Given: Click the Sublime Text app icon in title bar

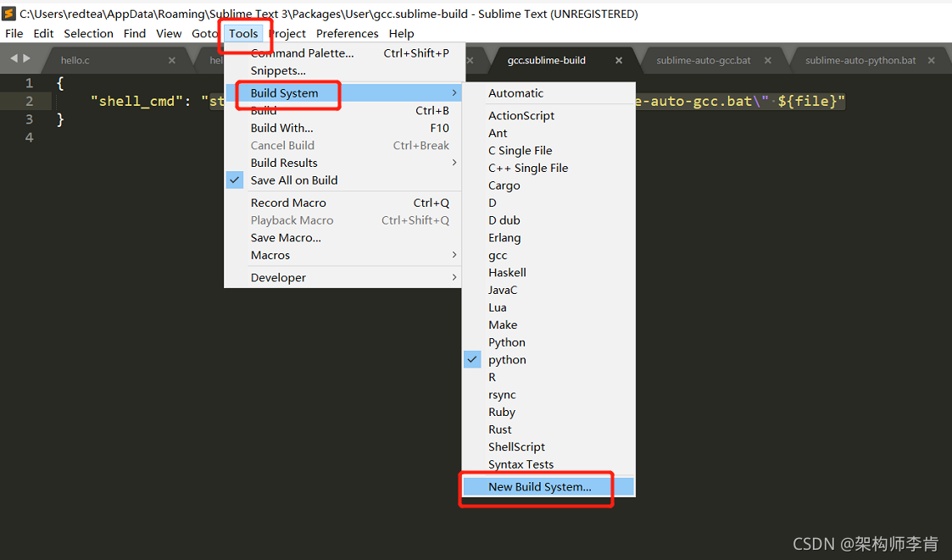Looking at the screenshot, I should [9, 14].
